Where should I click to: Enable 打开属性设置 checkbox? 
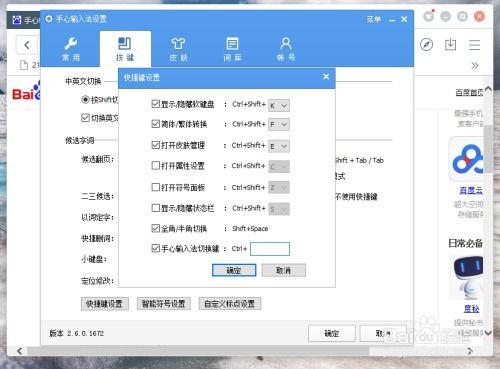(x=155, y=165)
